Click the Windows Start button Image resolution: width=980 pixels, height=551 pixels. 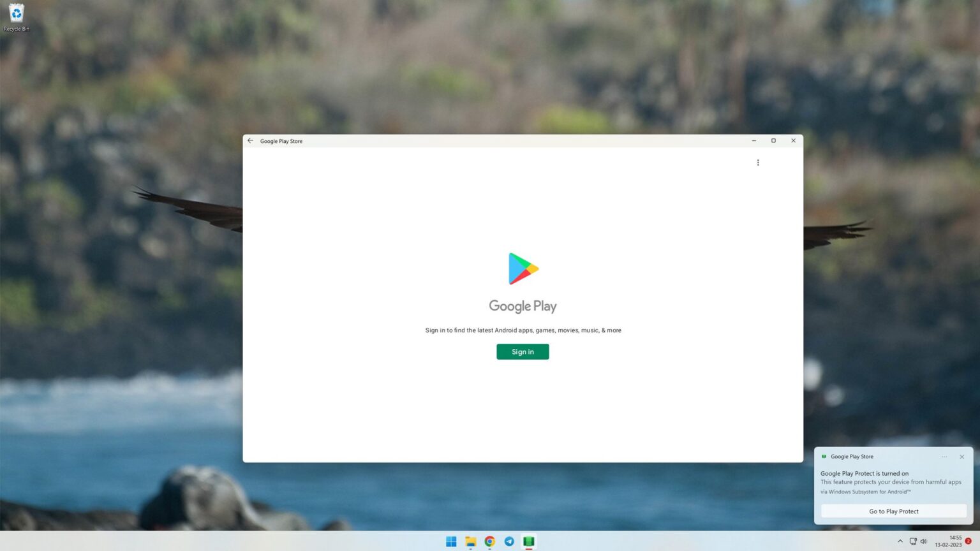(450, 541)
